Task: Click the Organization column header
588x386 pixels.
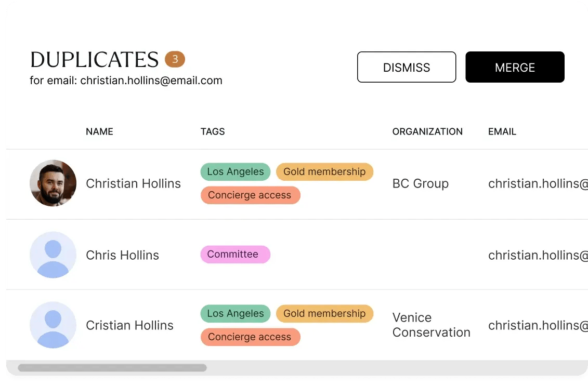Action: (427, 131)
